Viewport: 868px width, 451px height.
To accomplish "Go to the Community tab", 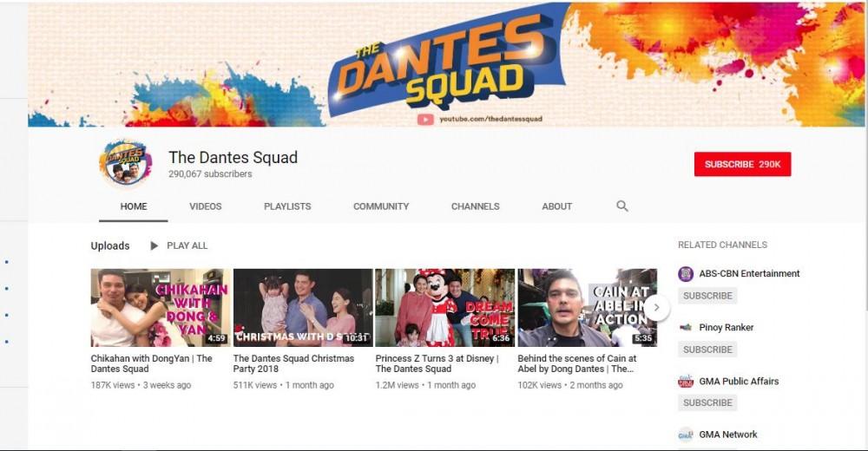I will [381, 206].
